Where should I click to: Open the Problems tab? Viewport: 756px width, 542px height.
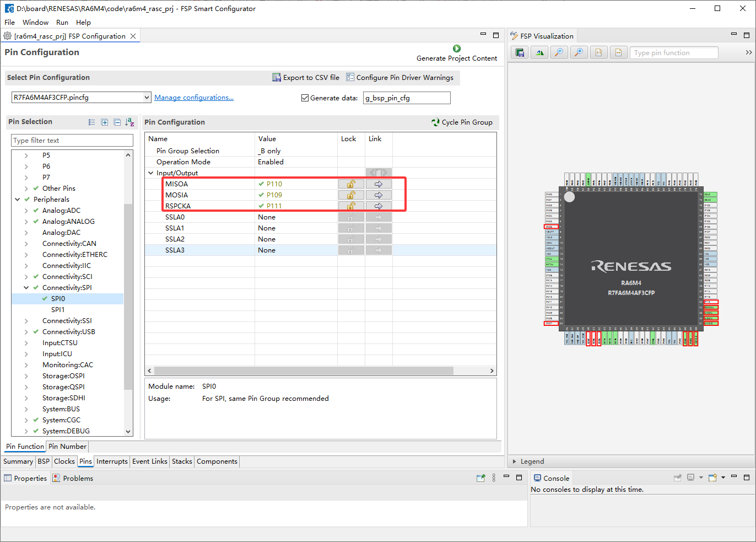click(73, 478)
